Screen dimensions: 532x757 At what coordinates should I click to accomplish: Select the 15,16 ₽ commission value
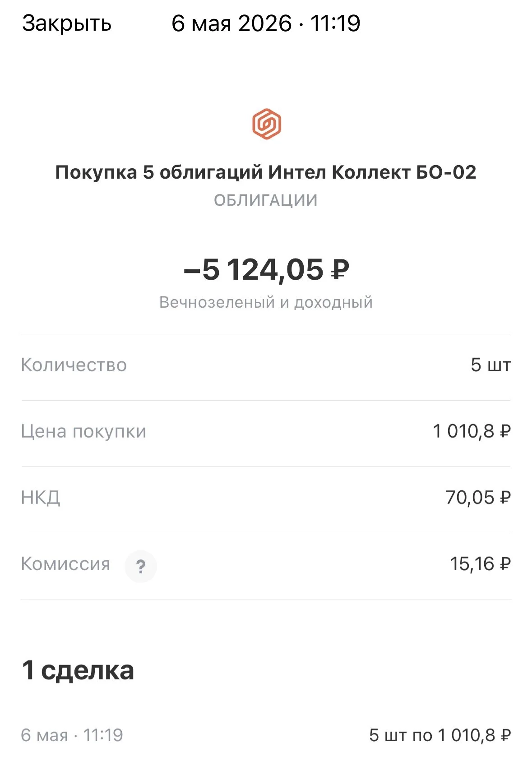[480, 564]
